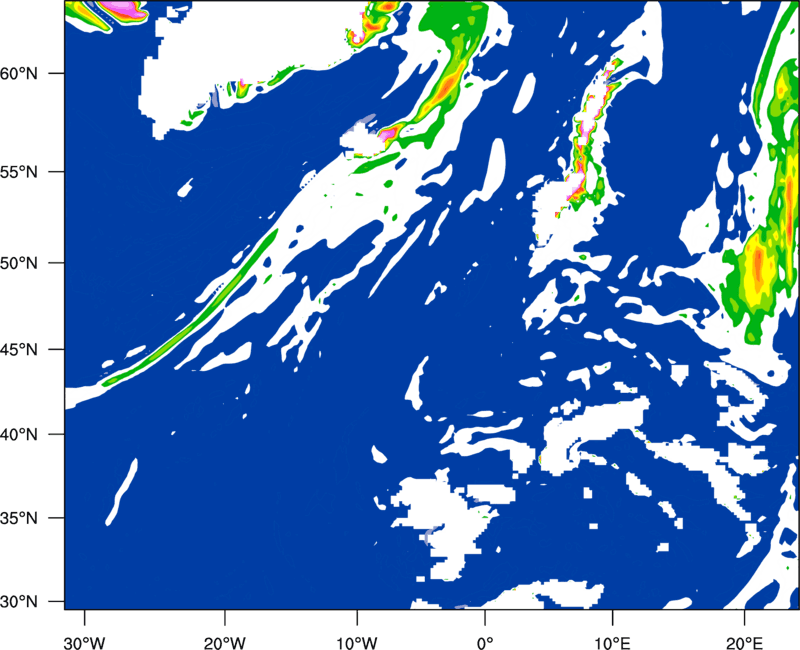This screenshot has height=650, width=800.
Task: Click the 10°W longitude label
Action: (x=357, y=643)
